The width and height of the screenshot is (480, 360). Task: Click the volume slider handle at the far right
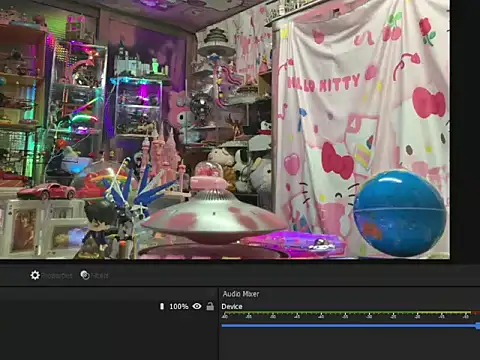478,325
